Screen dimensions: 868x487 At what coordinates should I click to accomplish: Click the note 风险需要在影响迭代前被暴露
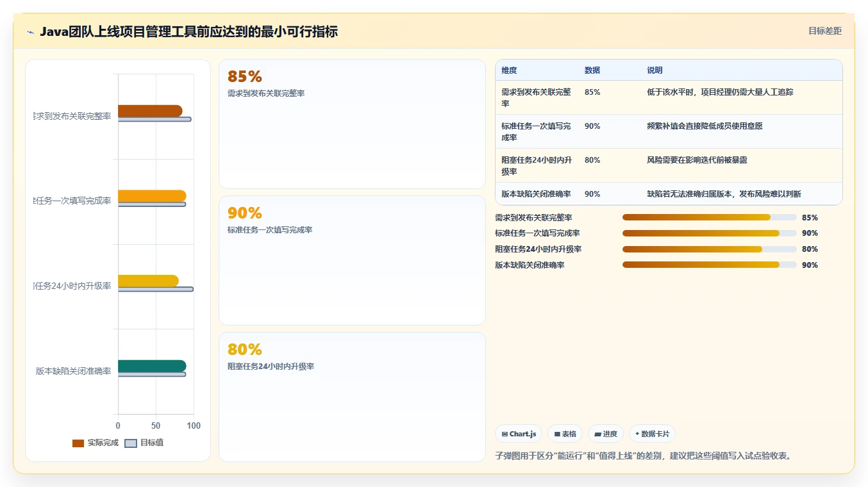697,160
